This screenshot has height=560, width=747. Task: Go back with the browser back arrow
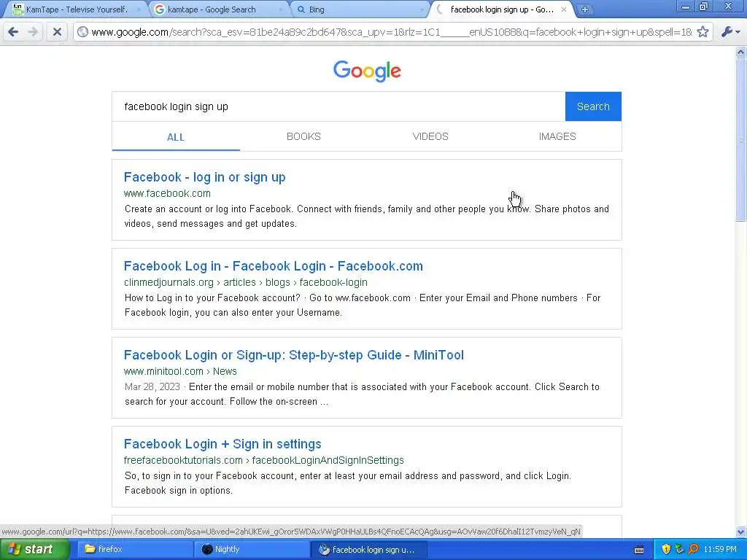click(x=13, y=32)
